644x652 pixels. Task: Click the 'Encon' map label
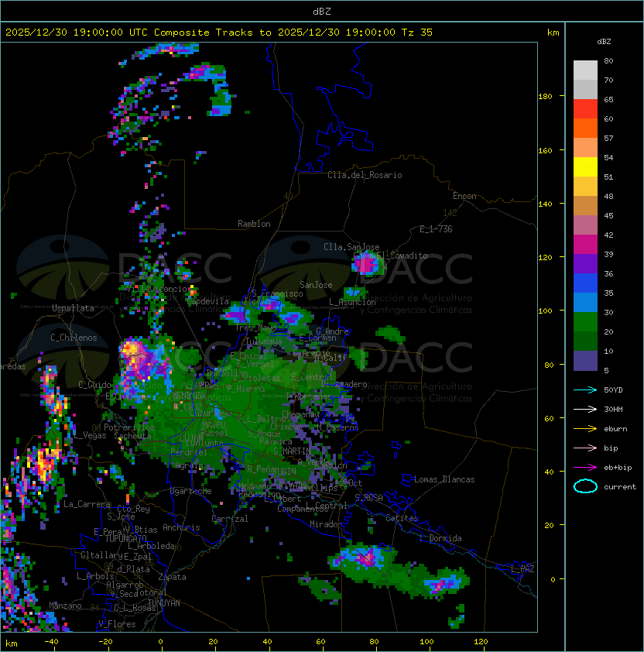tap(464, 196)
